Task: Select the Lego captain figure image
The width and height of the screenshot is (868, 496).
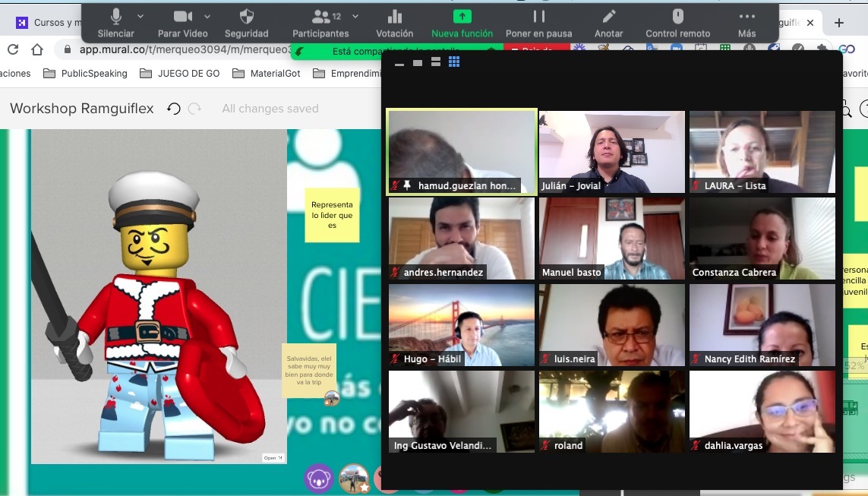Action: 159,297
